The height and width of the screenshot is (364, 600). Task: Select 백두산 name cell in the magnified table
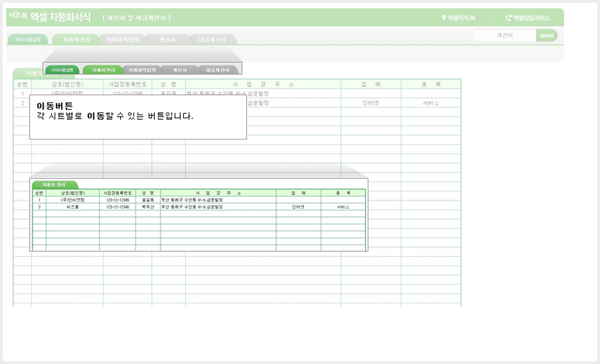coord(148,207)
